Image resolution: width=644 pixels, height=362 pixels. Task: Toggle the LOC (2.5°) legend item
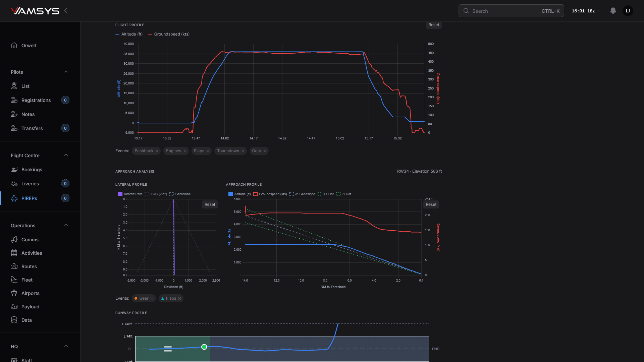pyautogui.click(x=156, y=194)
